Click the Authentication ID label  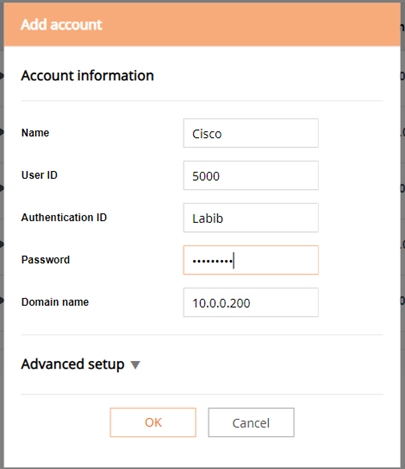click(64, 217)
